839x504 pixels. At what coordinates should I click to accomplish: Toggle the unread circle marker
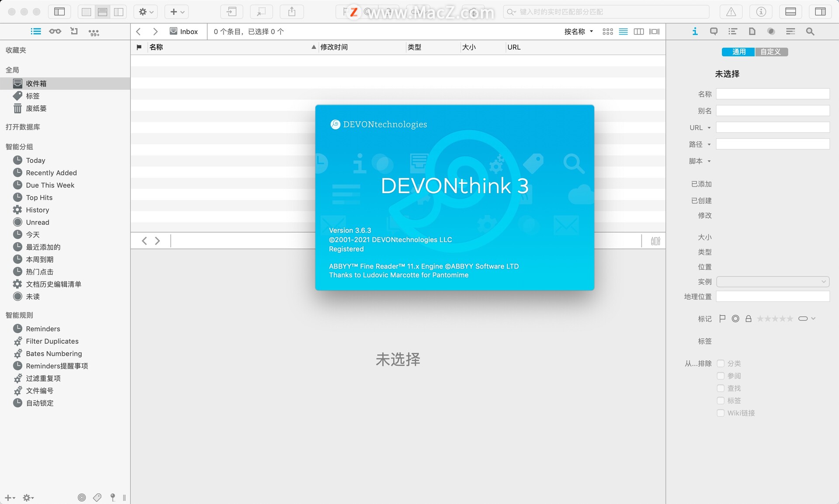coord(735,319)
